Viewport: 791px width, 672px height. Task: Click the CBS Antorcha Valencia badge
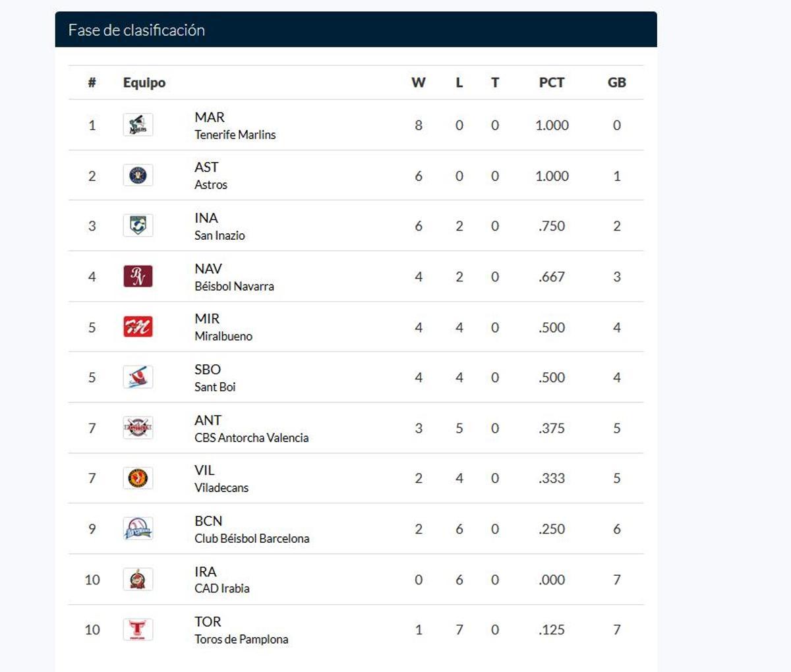coord(138,427)
